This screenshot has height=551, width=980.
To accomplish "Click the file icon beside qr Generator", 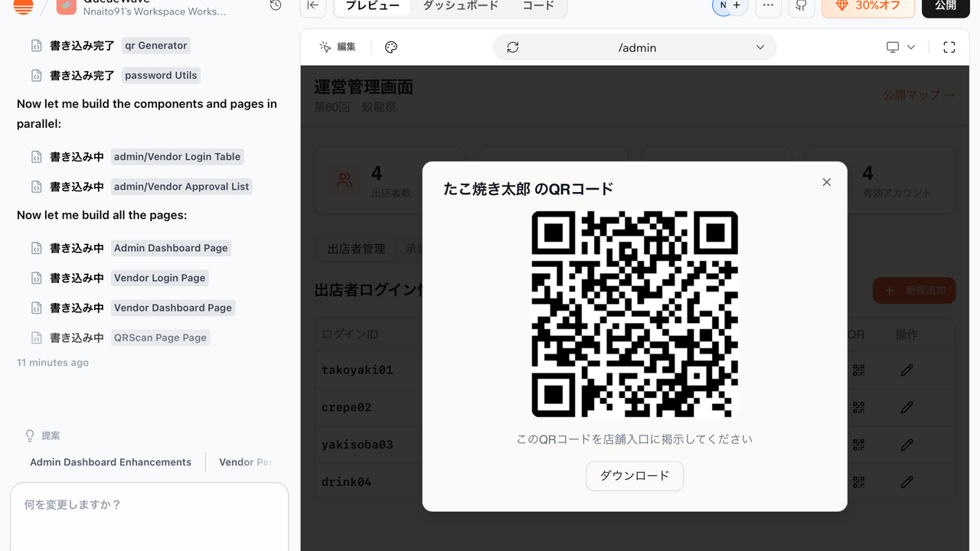I will coord(36,46).
